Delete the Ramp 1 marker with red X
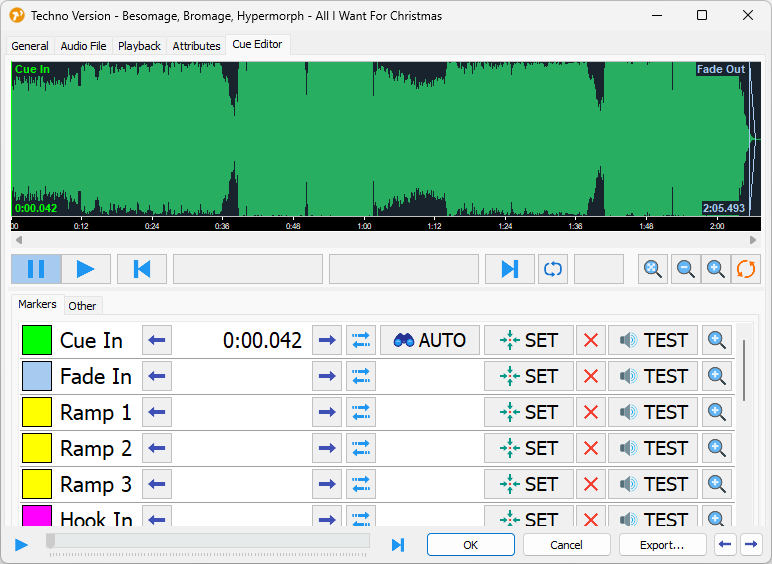Image resolution: width=772 pixels, height=564 pixels. 591,412
